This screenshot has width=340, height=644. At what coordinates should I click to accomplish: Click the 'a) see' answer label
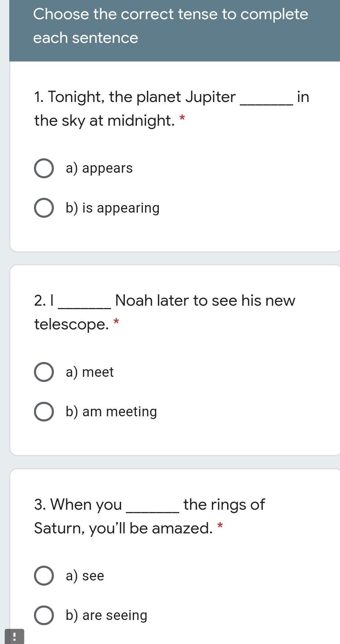click(x=85, y=576)
